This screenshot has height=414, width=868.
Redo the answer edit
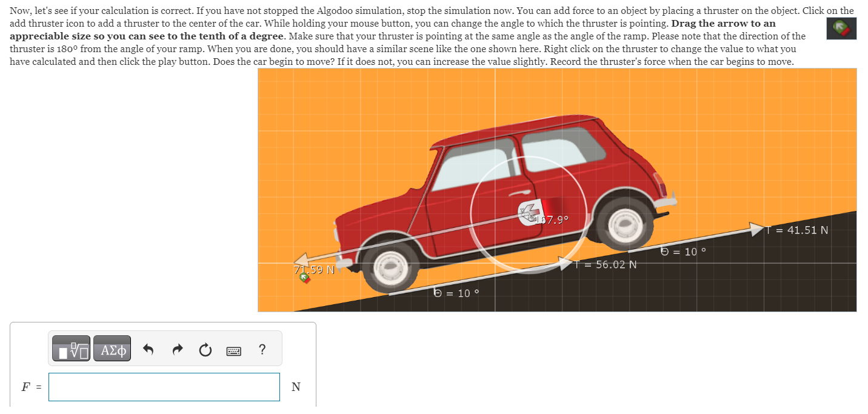(x=177, y=349)
